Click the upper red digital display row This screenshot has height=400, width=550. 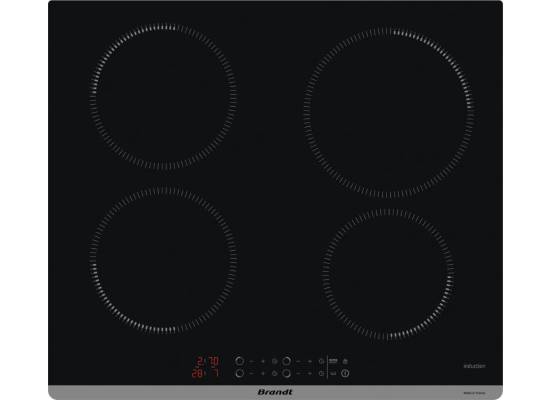click(x=207, y=361)
